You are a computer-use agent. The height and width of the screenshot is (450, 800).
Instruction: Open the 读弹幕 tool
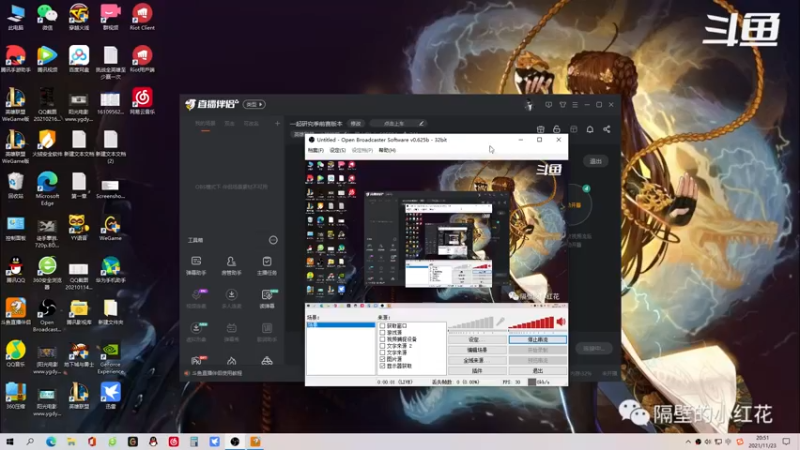click(267, 299)
